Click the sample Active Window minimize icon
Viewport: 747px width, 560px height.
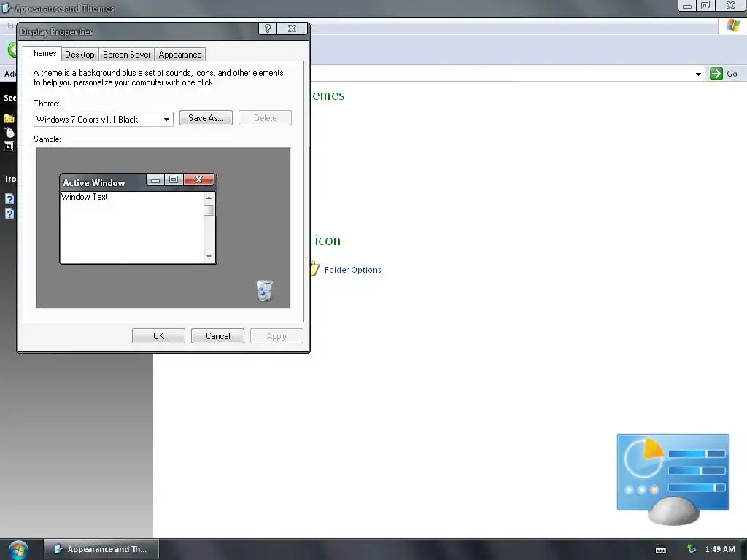click(x=155, y=179)
